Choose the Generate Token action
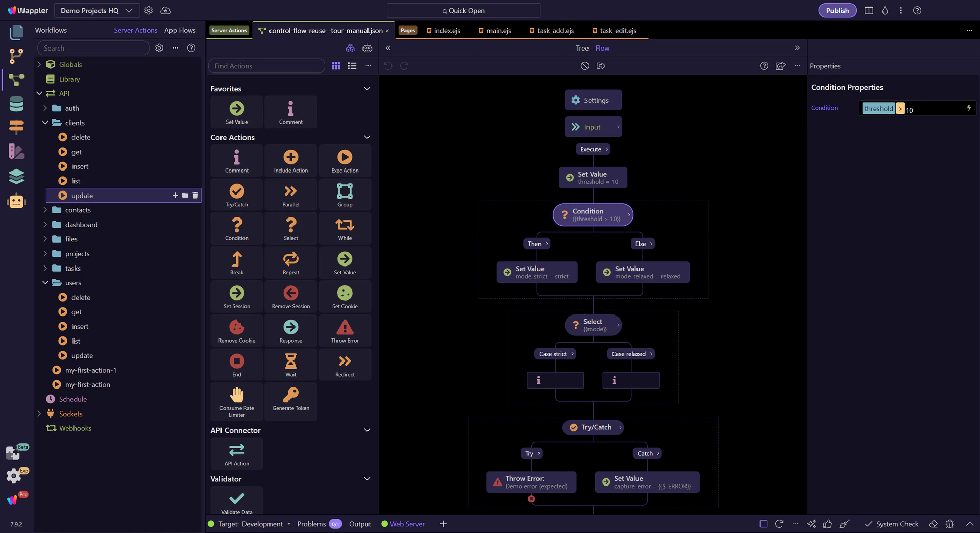 point(291,398)
